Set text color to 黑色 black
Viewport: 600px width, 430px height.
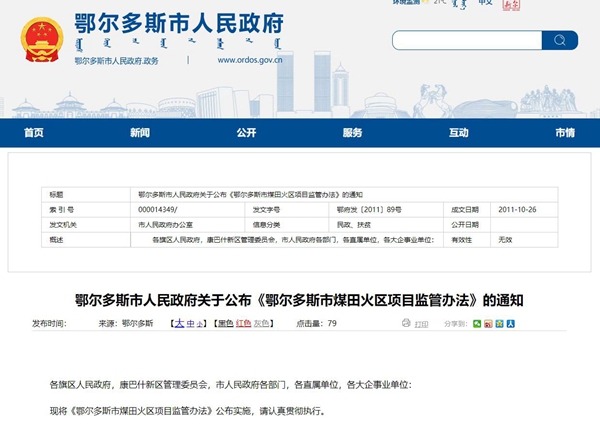[x=224, y=324]
